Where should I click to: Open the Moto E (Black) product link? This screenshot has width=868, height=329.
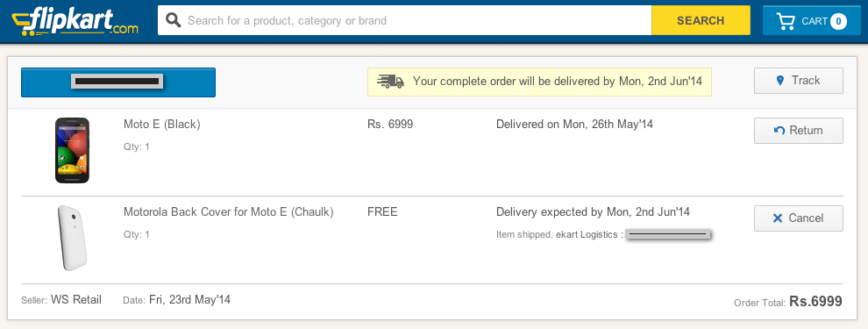(x=161, y=125)
